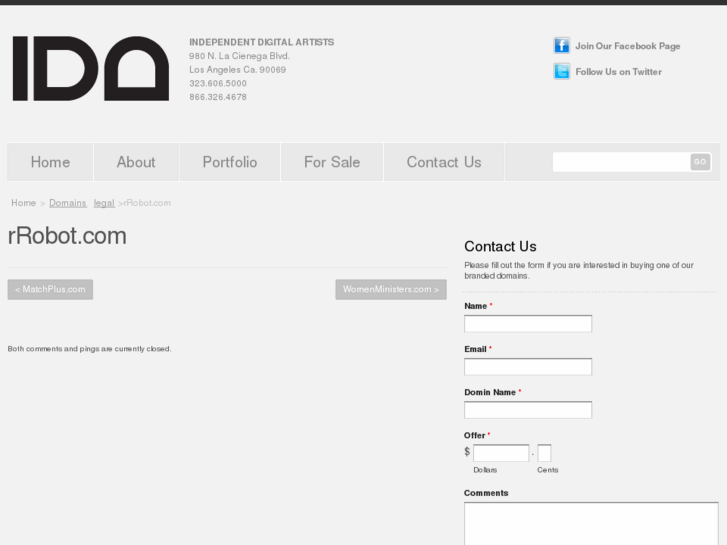
Task: Open the For Sale menu item
Action: 332,162
